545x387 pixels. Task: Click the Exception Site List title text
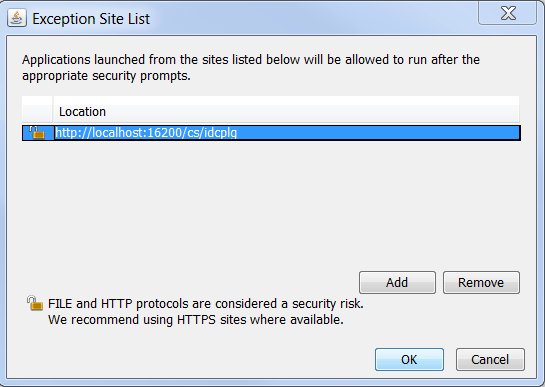[91, 19]
